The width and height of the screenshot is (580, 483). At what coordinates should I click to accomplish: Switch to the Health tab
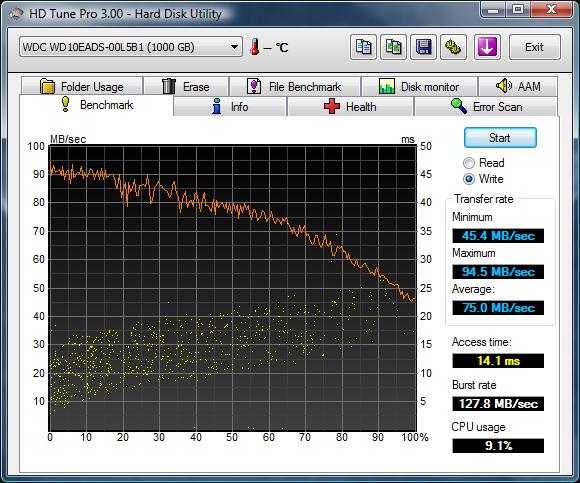click(x=350, y=107)
